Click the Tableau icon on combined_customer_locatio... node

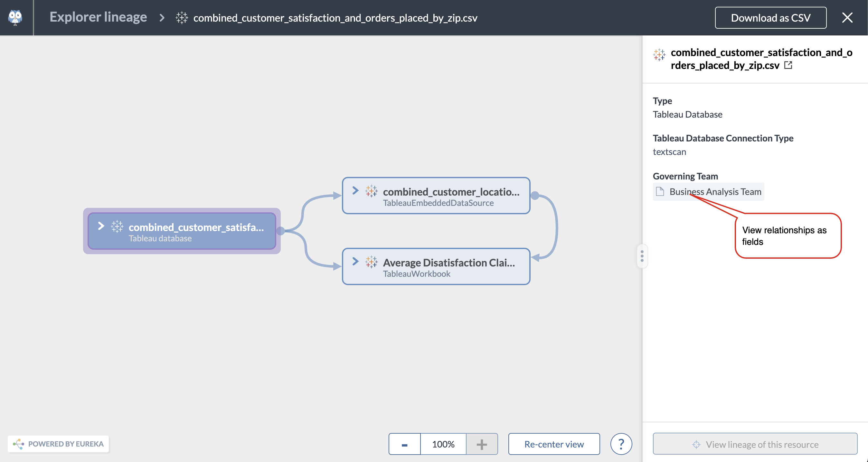[x=371, y=191]
